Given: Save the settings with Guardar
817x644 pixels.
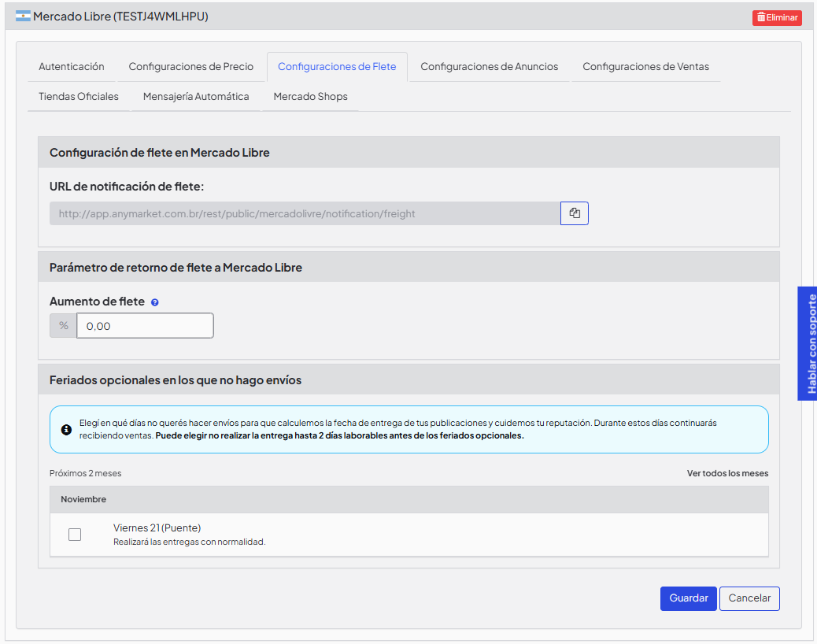Looking at the screenshot, I should point(688,598).
